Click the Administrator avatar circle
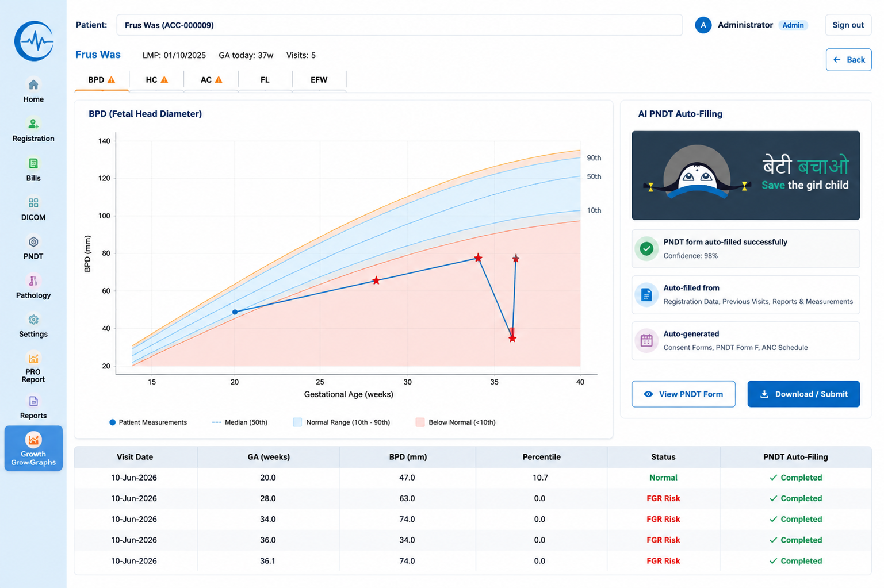Image resolution: width=884 pixels, height=588 pixels. 703,25
